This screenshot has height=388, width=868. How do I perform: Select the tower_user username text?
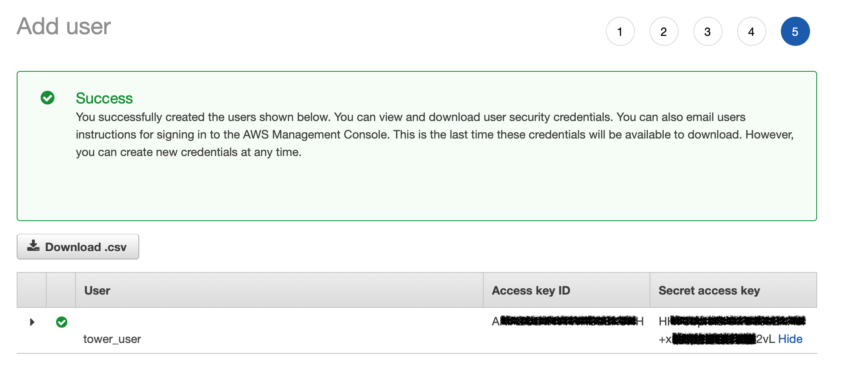pyautogui.click(x=112, y=339)
